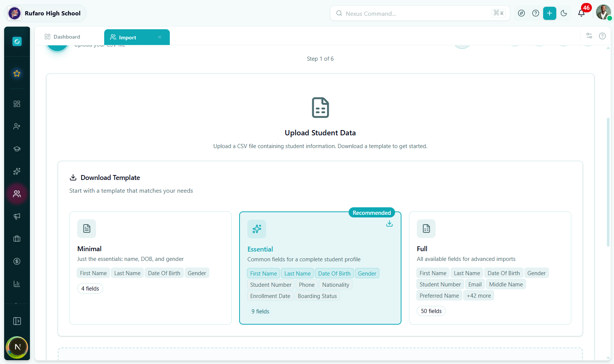Click the 'Enrollment Date' chip
The image size is (614, 364).
coord(270,296)
